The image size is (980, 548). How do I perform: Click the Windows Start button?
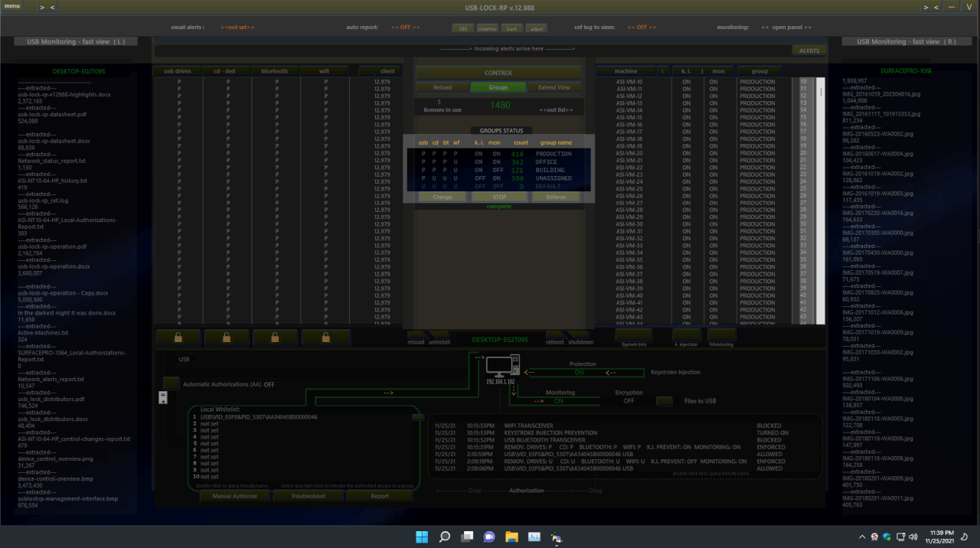point(422,537)
